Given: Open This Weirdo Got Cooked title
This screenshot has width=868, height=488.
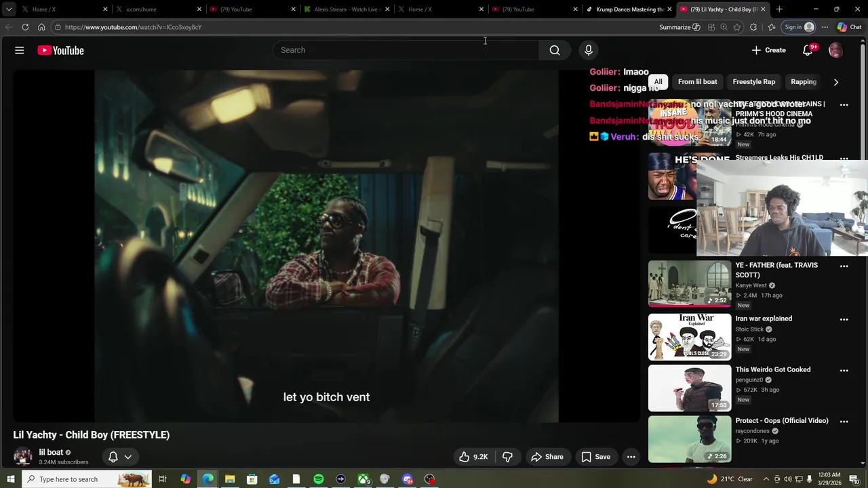Looking at the screenshot, I should pyautogui.click(x=773, y=369).
